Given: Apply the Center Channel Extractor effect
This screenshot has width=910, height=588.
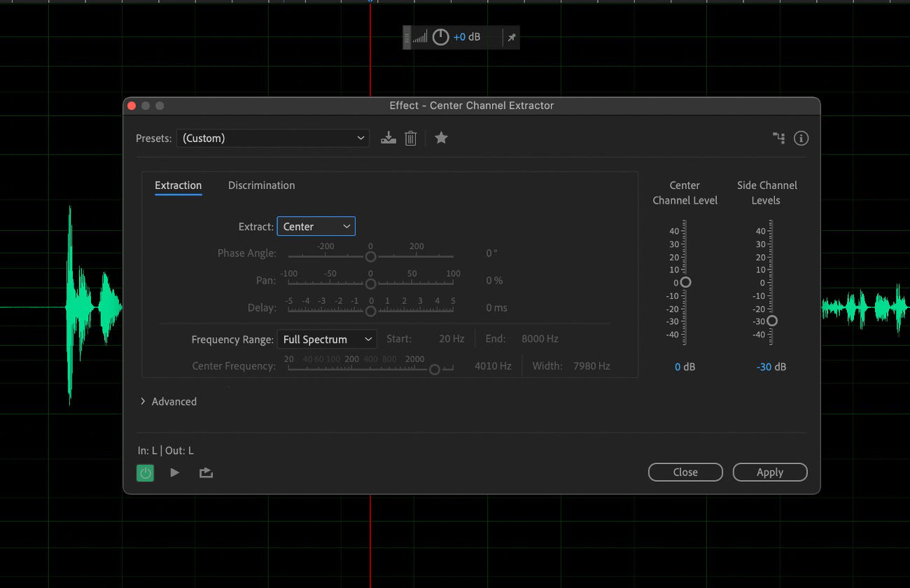Looking at the screenshot, I should [x=770, y=472].
